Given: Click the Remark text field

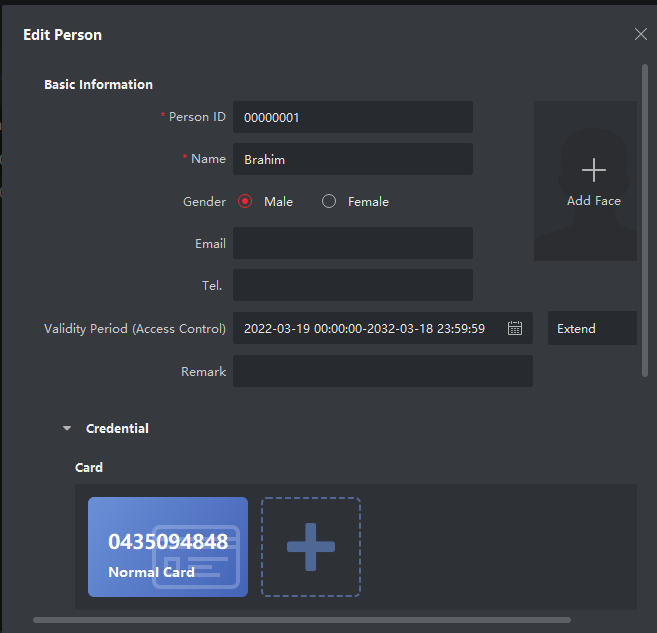Looking at the screenshot, I should click(x=382, y=371).
